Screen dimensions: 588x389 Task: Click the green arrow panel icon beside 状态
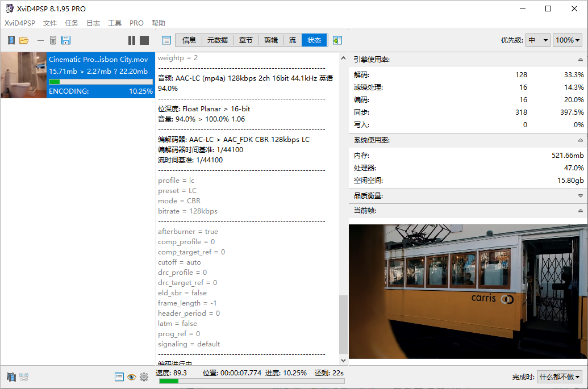click(337, 40)
